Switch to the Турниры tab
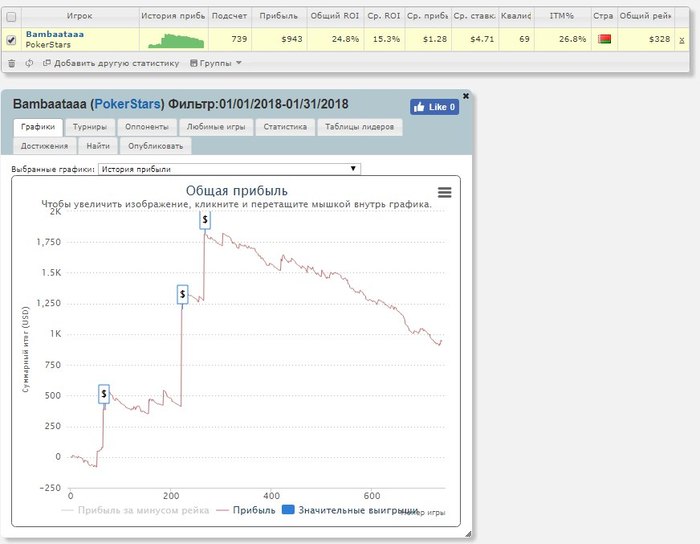The height and width of the screenshot is (544, 700). pos(90,127)
